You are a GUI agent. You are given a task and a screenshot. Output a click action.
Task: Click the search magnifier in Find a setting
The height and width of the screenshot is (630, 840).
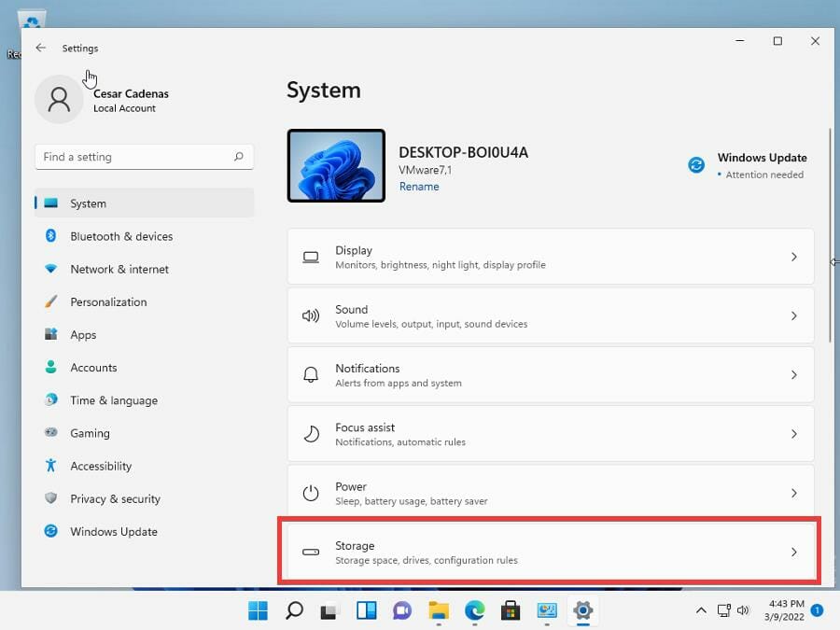pyautogui.click(x=238, y=157)
